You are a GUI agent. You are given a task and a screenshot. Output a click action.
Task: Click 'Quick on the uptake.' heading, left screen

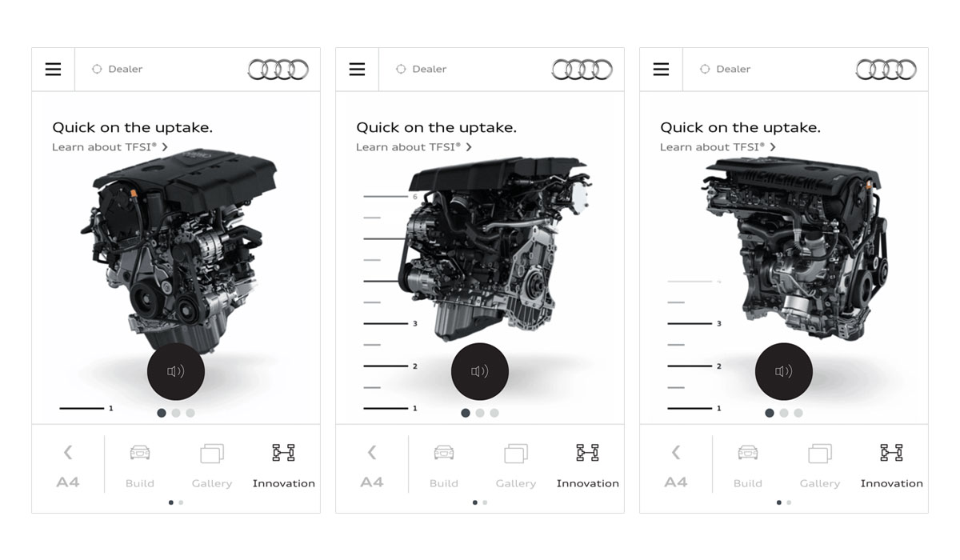133,127
